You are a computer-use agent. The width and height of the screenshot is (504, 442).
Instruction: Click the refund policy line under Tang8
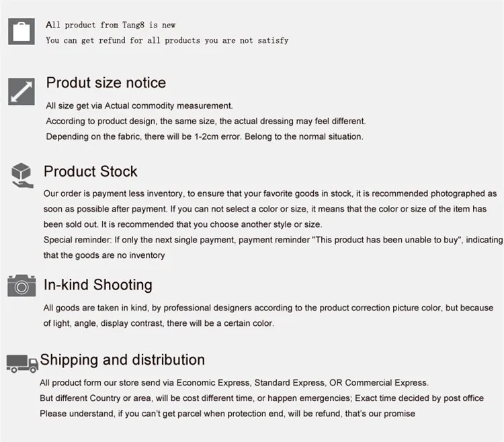(167, 40)
